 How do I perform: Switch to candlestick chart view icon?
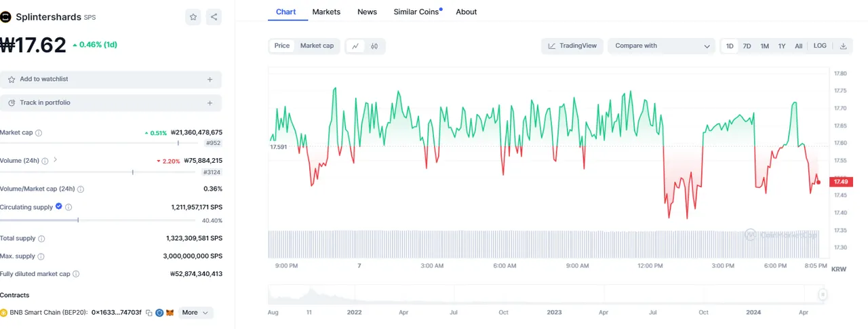374,46
